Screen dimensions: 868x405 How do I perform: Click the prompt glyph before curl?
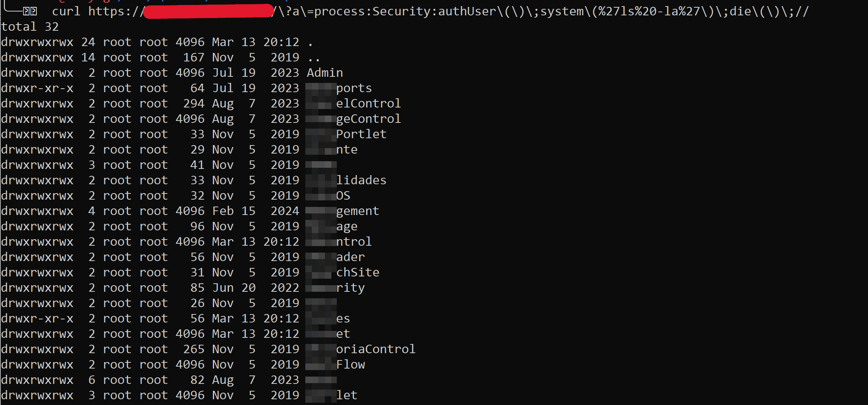pos(30,12)
